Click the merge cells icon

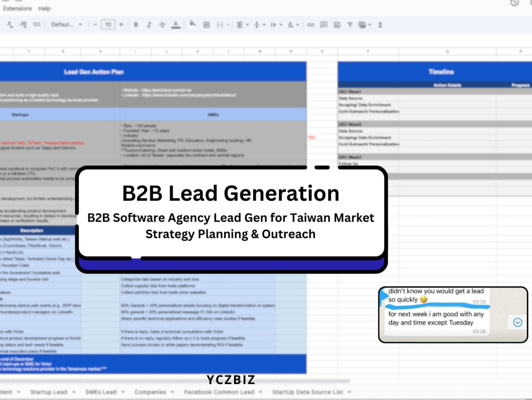pos(220,25)
